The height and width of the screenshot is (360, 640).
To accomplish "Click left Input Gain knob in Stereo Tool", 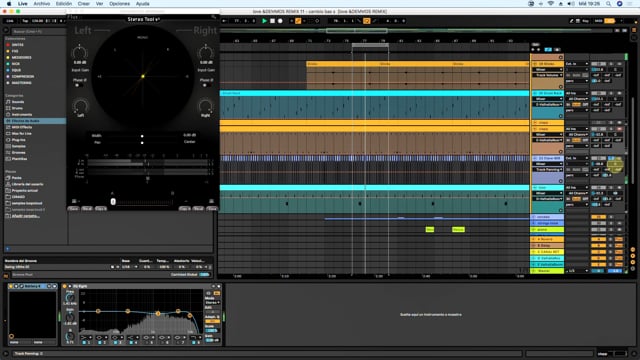I will (x=80, y=53).
